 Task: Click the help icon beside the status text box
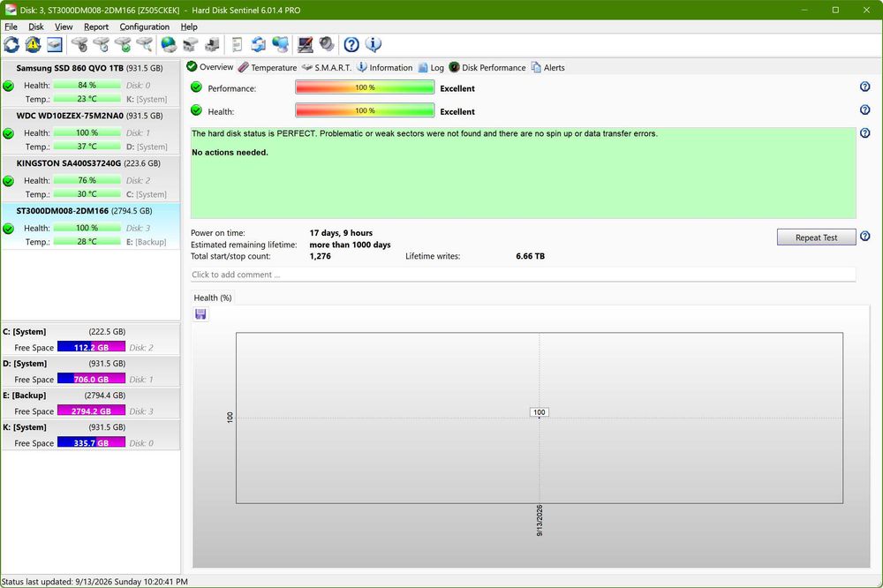tap(865, 133)
